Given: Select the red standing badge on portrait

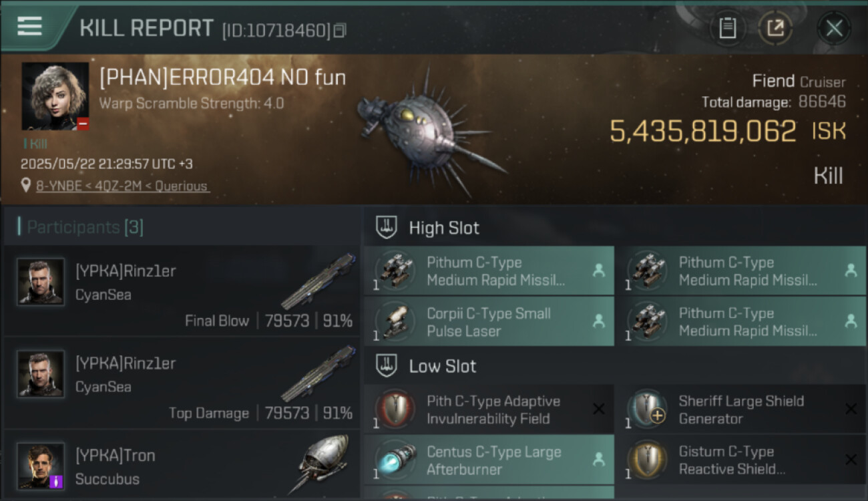Looking at the screenshot, I should point(83,124).
